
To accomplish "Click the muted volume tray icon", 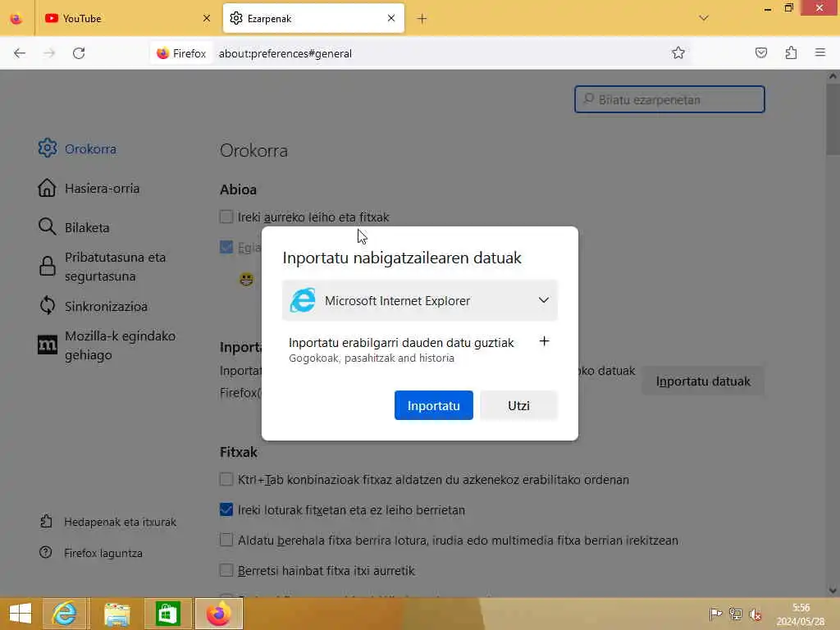I will pos(756,614).
